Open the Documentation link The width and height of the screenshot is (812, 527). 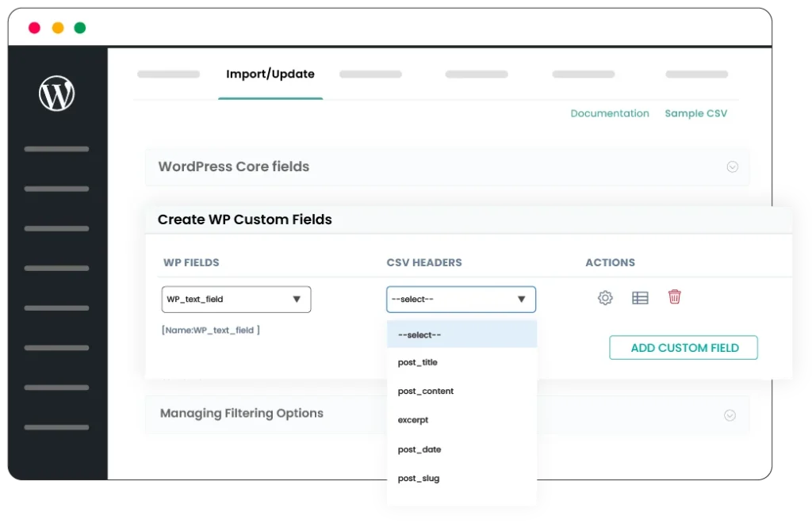point(609,113)
